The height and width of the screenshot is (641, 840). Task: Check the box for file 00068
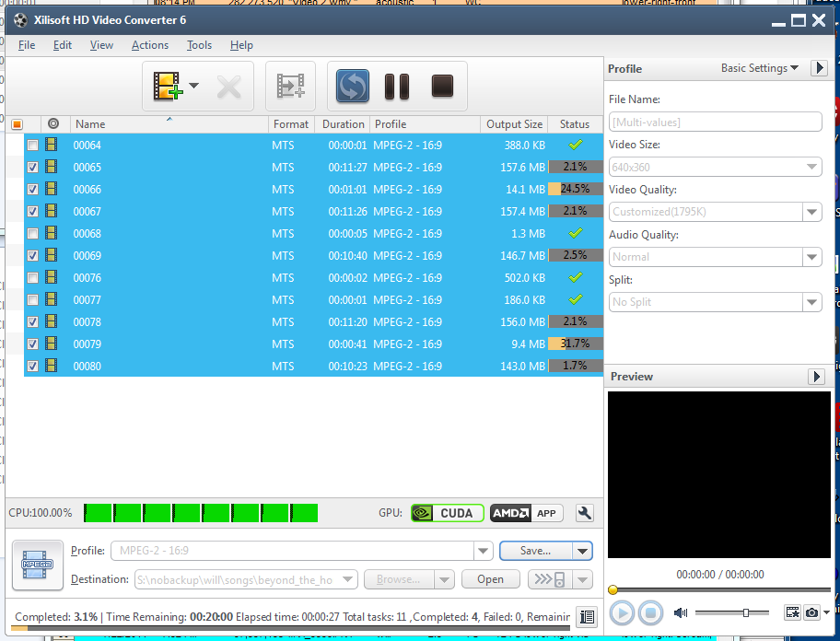click(x=32, y=234)
